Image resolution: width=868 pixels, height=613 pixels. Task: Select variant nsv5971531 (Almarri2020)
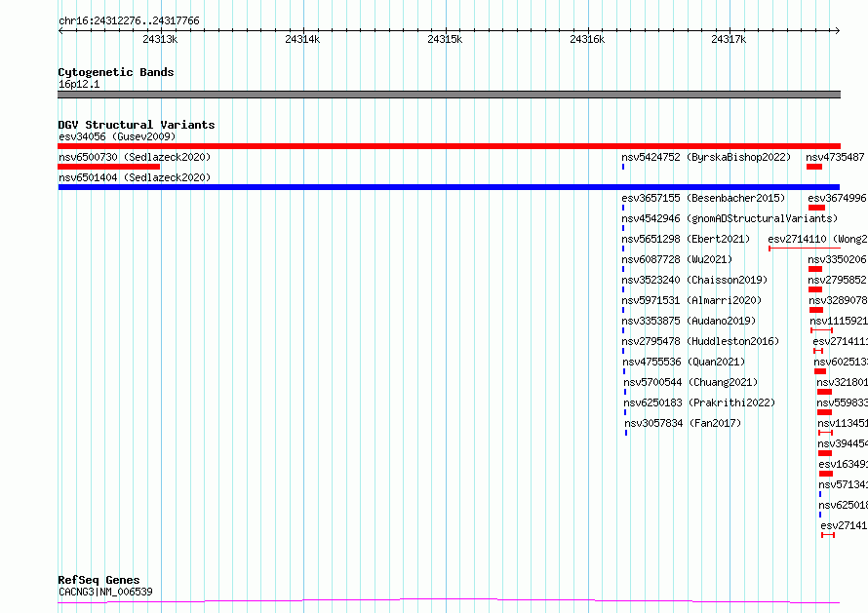[x=691, y=300]
